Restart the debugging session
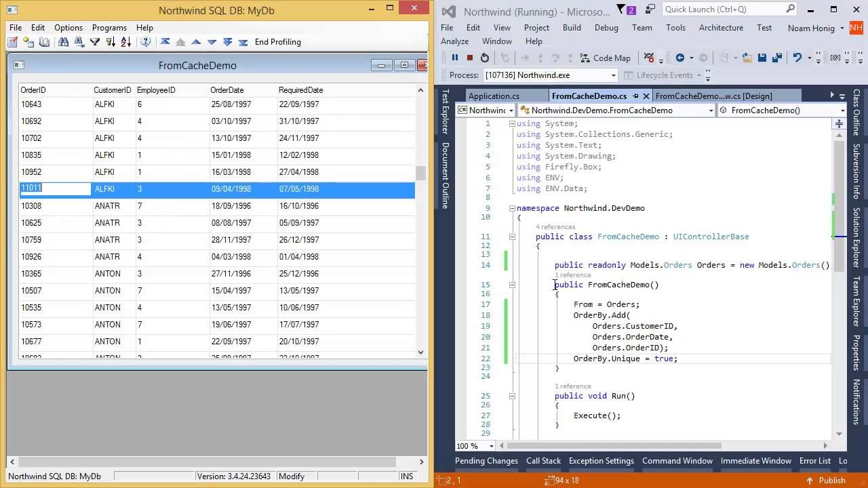Screen dimensions: 868x488 click(484, 58)
